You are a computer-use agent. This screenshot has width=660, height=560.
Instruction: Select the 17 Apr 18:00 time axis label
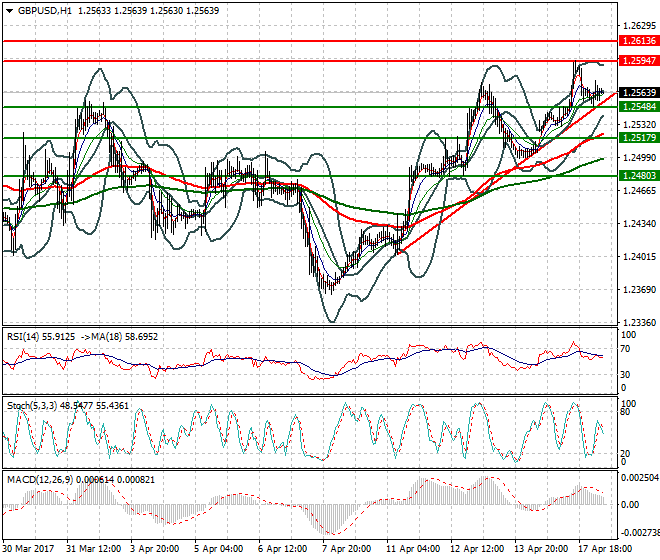pos(606,549)
